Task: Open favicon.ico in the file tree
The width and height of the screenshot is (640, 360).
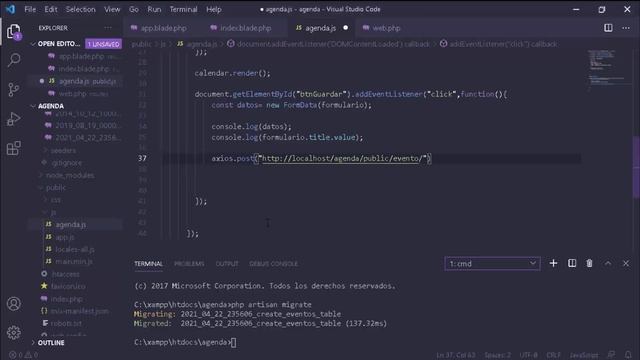Action: coord(68,287)
